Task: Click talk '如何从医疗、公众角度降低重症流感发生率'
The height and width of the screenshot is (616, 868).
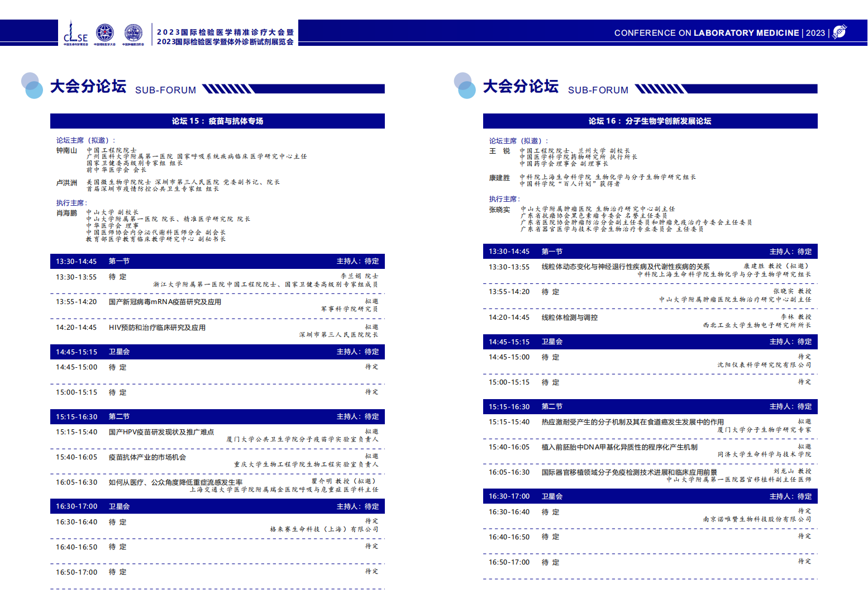Action: tap(175, 482)
